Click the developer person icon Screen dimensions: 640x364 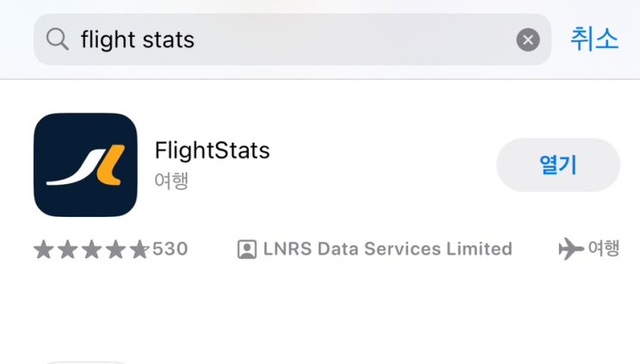point(246,250)
